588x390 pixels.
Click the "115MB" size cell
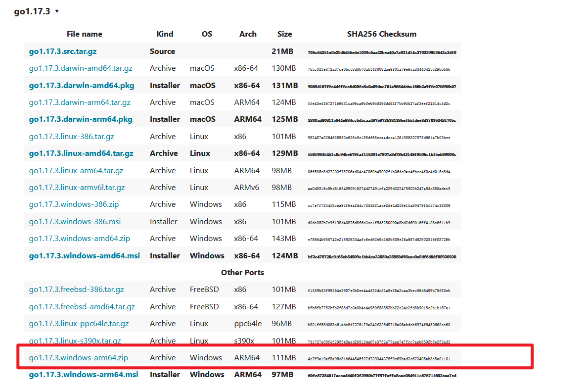284,204
